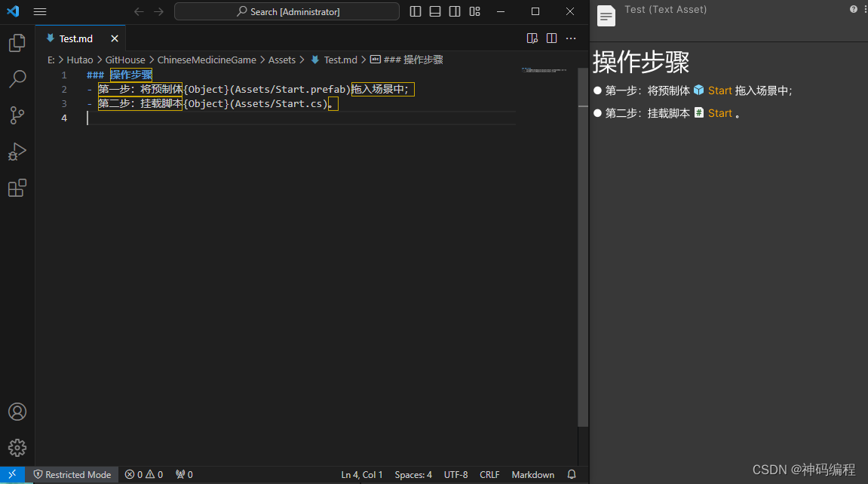Go forward with the right arrow

point(159,11)
